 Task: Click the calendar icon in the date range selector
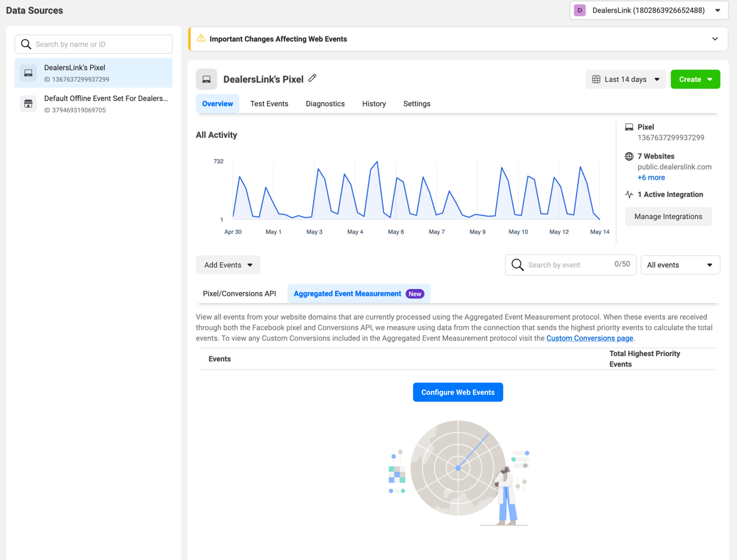click(x=596, y=79)
